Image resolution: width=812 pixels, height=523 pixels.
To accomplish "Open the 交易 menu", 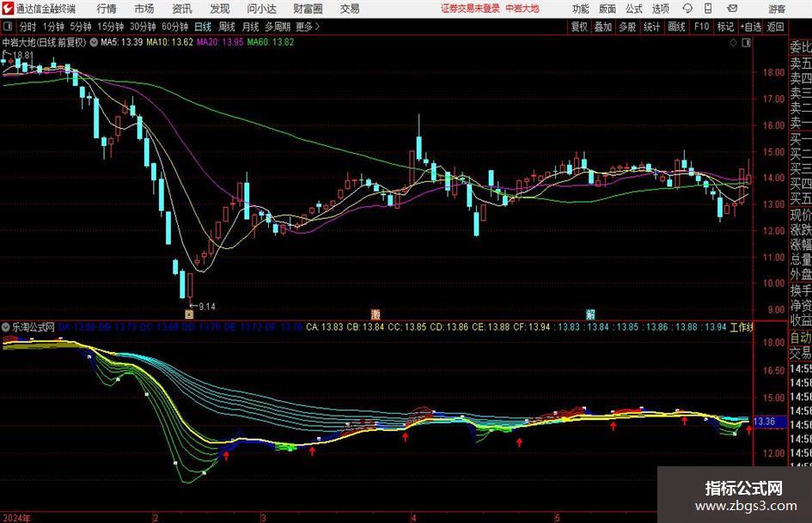I will (x=350, y=9).
